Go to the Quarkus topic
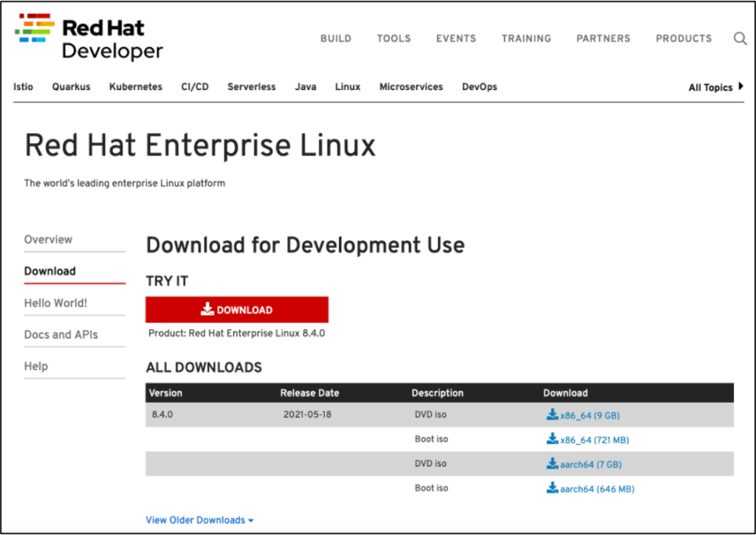 point(71,87)
